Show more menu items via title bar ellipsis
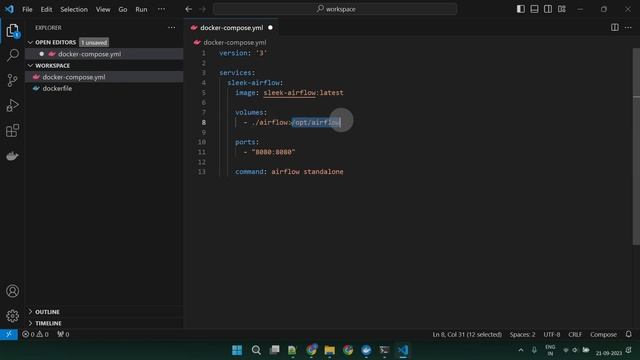Screen dimensions: 640x360 point(161,9)
